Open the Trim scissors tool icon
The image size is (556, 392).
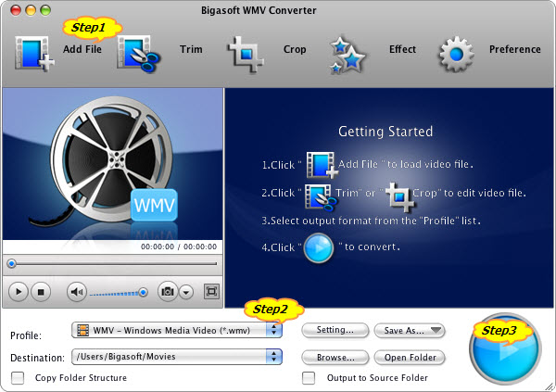[138, 54]
